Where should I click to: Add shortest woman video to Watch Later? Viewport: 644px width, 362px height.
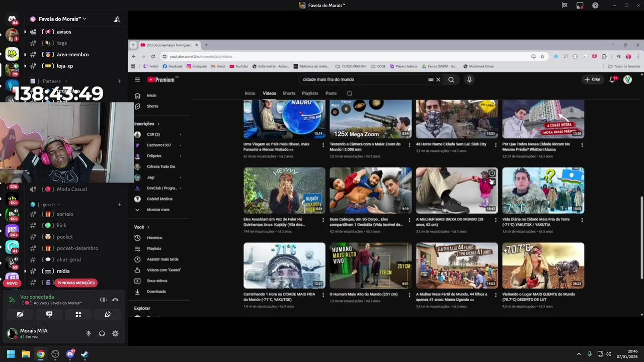(x=492, y=173)
